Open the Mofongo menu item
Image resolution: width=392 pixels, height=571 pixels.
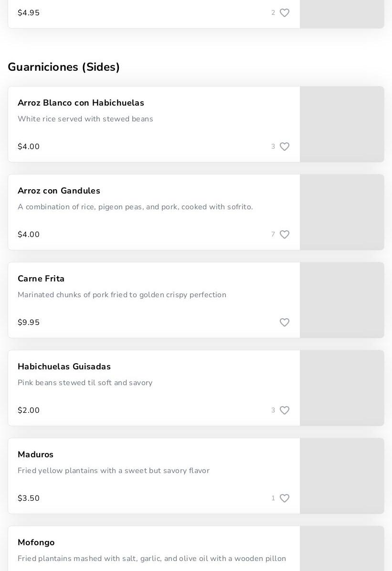point(36,542)
